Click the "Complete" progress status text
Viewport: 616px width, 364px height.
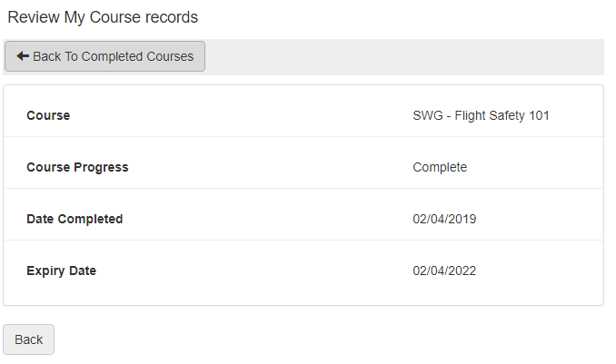[440, 167]
